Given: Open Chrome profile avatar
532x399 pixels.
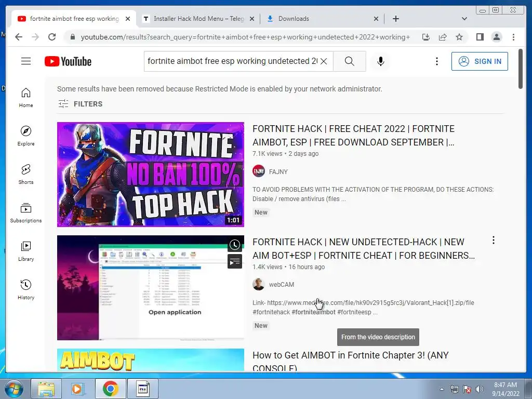Looking at the screenshot, I should coord(497,37).
